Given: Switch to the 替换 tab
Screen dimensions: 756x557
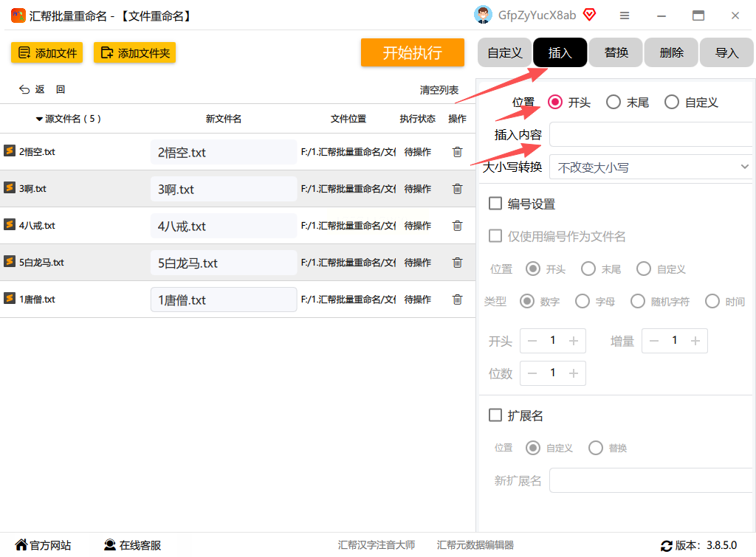Looking at the screenshot, I should [x=616, y=52].
